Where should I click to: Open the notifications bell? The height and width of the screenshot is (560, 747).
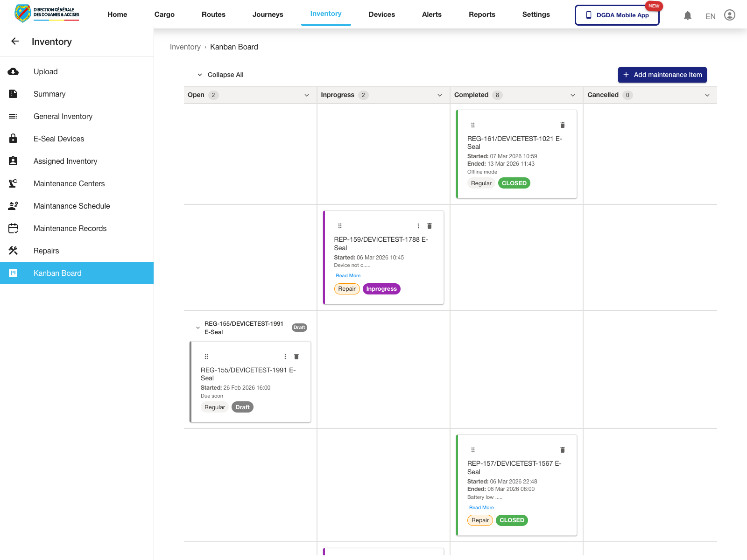click(687, 15)
